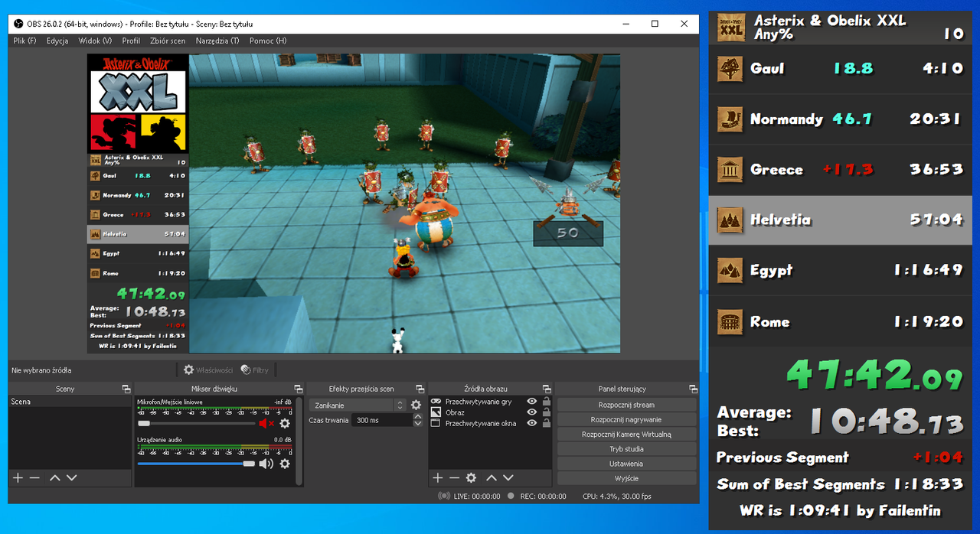This screenshot has height=534, width=980.
Task: Click the Greece split row in timer
Action: pyautogui.click(x=840, y=170)
